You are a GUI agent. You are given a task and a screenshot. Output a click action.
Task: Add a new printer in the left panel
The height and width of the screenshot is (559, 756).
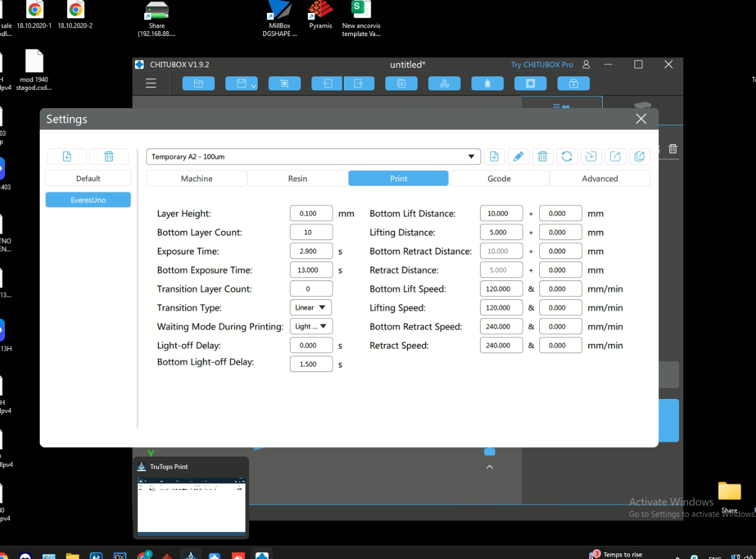point(67,156)
